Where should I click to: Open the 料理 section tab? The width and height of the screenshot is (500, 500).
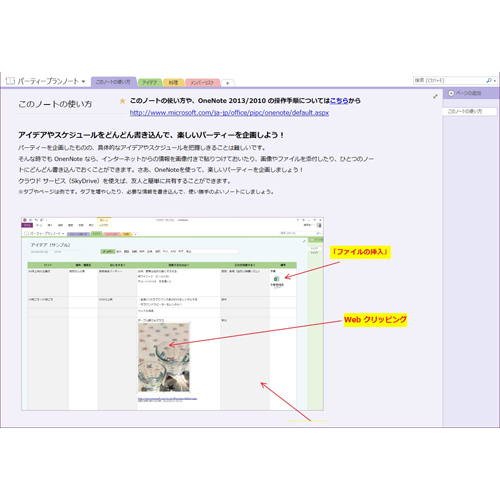[173, 83]
